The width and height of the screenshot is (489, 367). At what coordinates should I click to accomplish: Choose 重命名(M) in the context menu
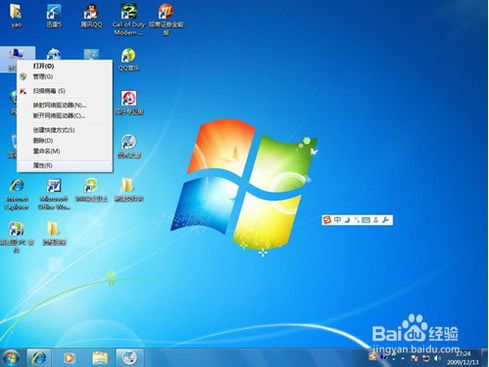click(x=46, y=151)
